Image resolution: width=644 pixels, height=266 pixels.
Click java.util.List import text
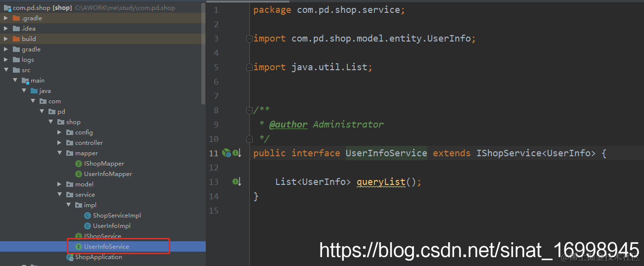[329, 67]
